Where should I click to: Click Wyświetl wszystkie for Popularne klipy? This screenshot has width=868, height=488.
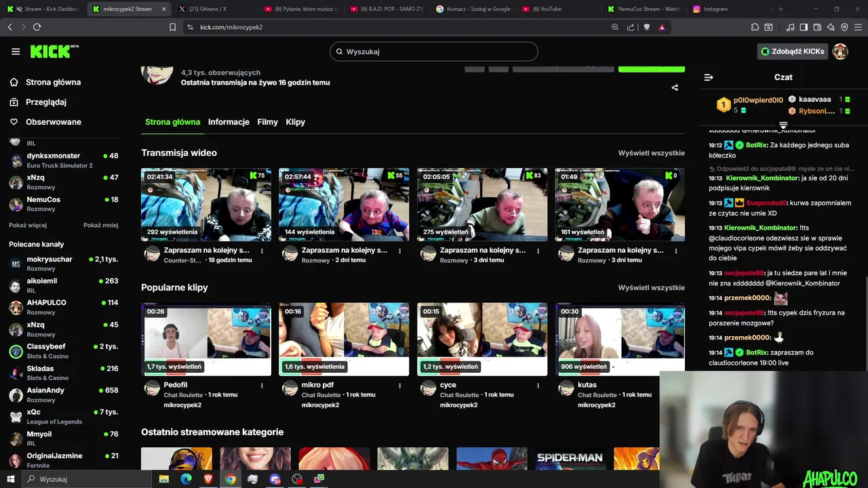[651, 287]
